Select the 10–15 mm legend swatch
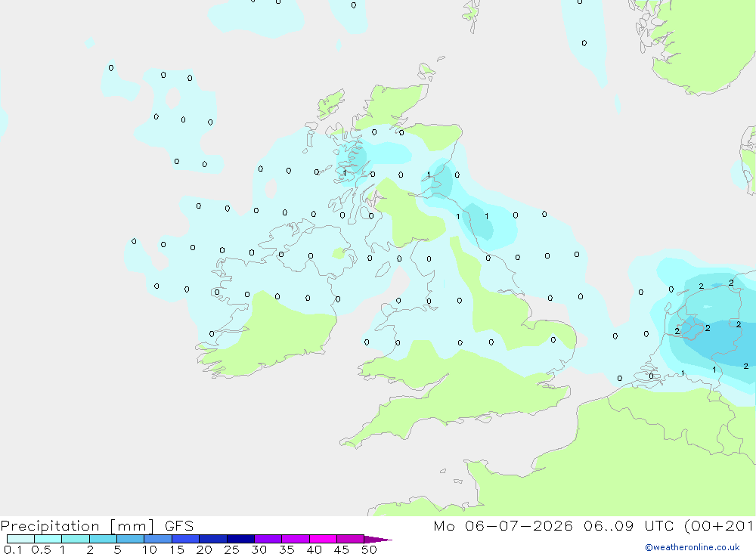Image resolution: width=756 pixels, height=554 pixels. (158, 539)
